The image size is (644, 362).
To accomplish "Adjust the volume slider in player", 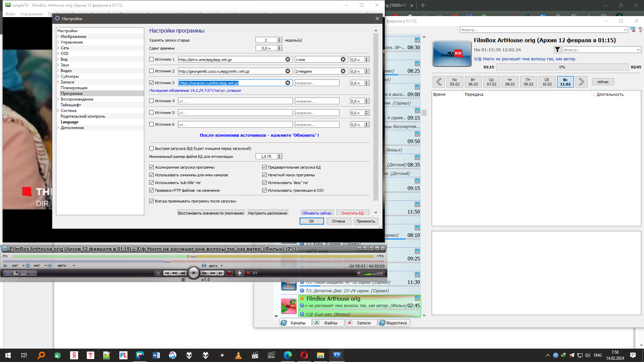I will point(373,273).
